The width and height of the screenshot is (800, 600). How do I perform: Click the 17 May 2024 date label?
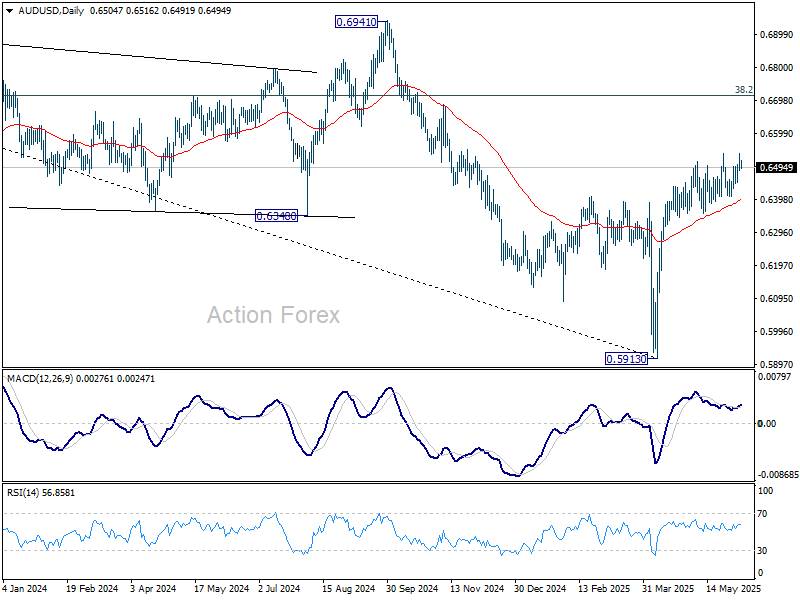click(221, 588)
